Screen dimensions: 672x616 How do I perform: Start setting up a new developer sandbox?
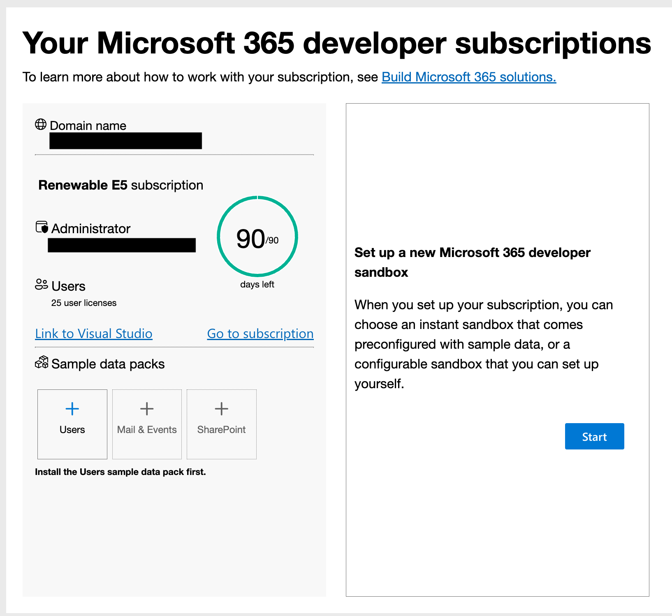coord(594,436)
